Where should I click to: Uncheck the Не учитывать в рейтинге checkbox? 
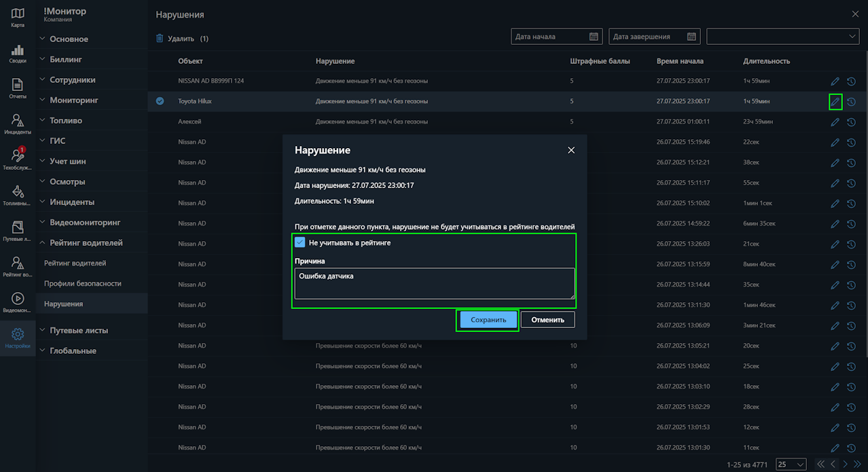click(x=300, y=242)
